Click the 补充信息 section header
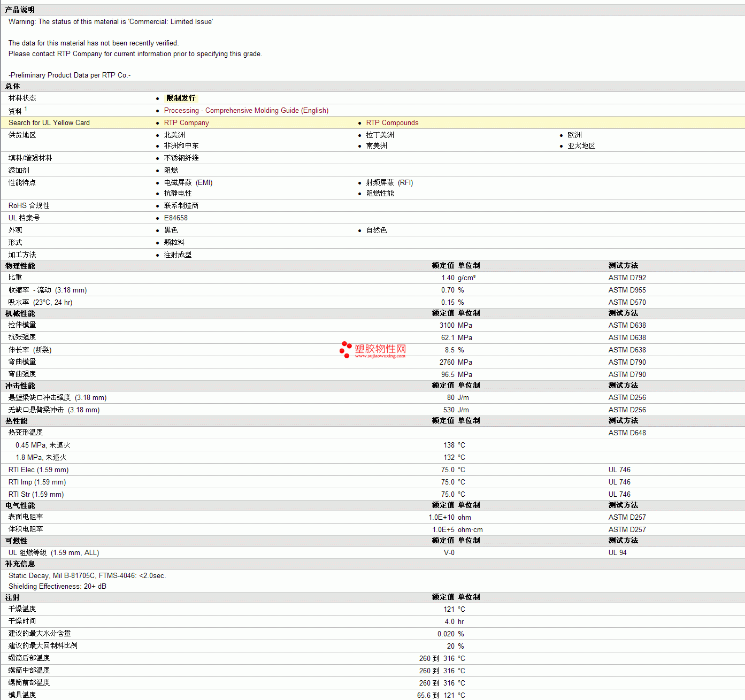Screen dimensions: 745x700 coord(20,564)
